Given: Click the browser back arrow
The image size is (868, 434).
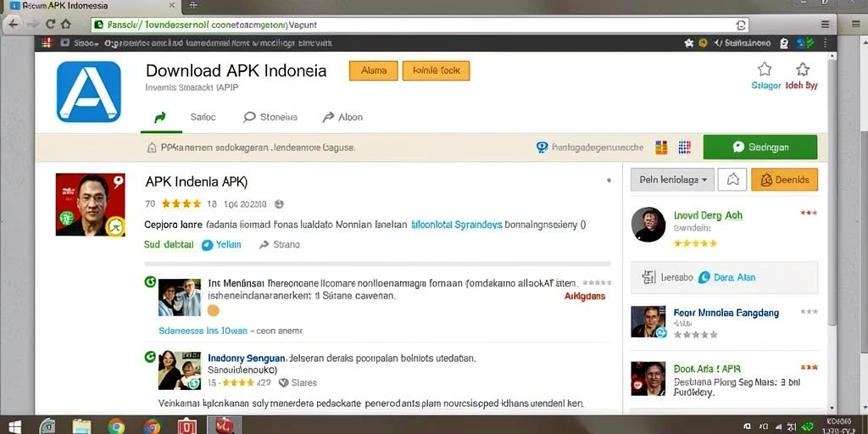Looking at the screenshot, I should pyautogui.click(x=14, y=25).
